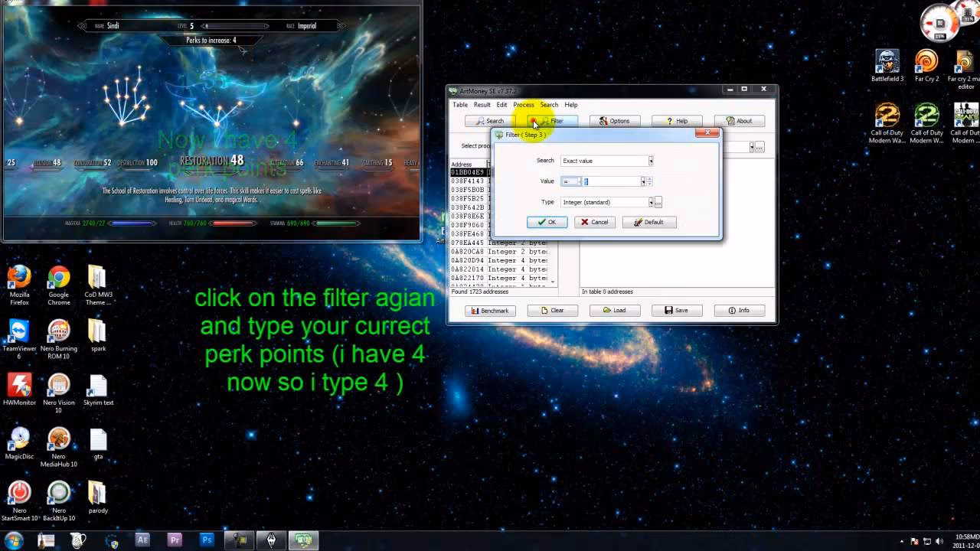Select the address row 0A820D94
This screenshot has height=551, width=980.
[x=498, y=260]
